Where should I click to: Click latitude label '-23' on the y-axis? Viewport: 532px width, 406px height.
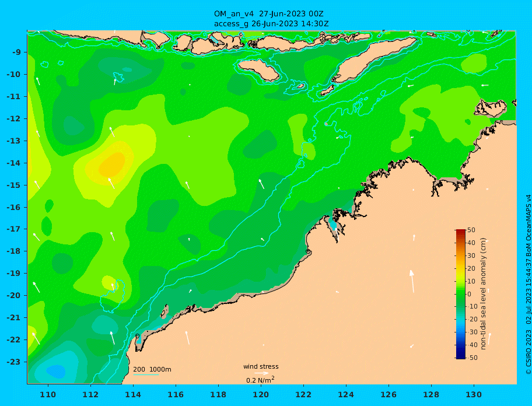coord(13,362)
